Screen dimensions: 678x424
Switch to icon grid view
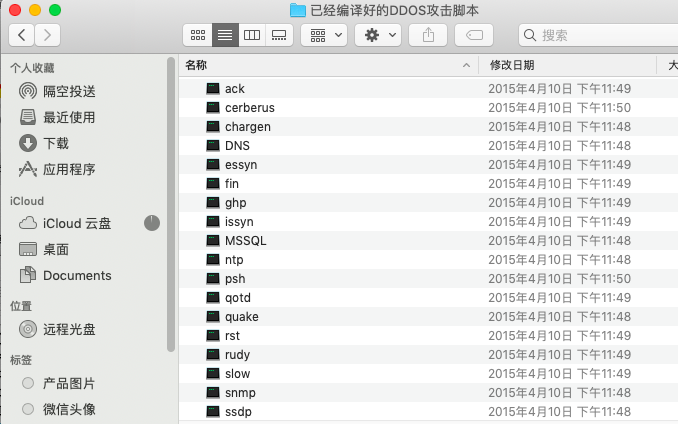click(198, 35)
